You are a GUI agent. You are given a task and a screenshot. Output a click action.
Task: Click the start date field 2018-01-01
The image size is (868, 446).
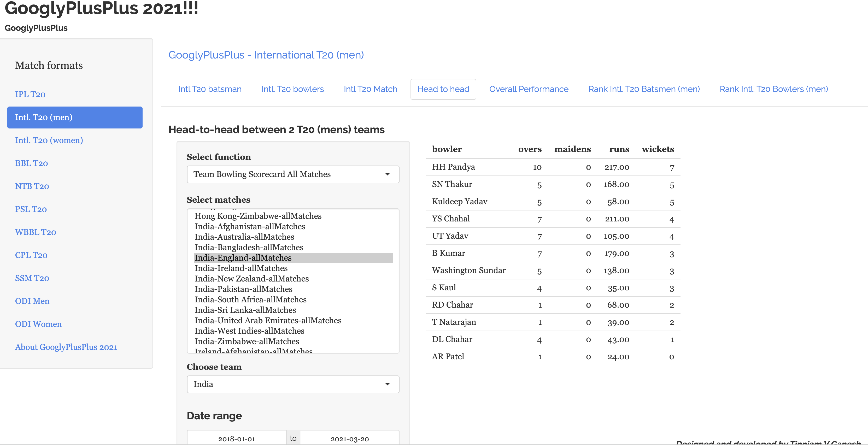(x=237, y=439)
